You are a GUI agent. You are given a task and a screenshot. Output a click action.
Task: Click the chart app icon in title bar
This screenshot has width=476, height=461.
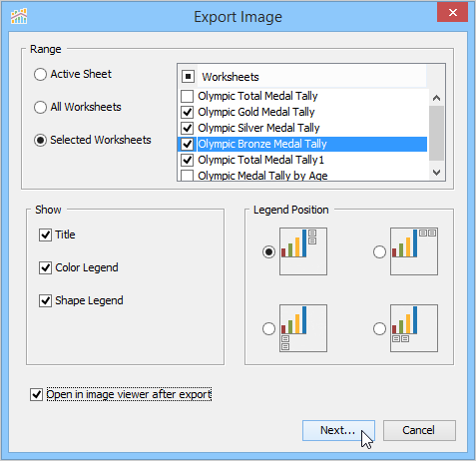click(19, 16)
